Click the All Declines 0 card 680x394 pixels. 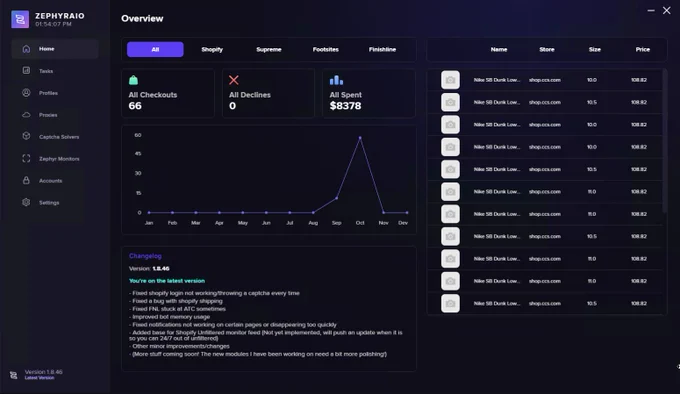point(268,93)
